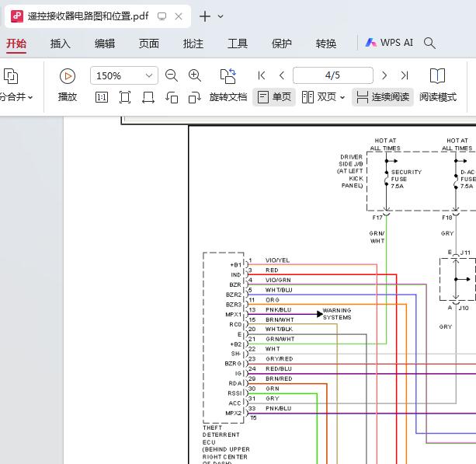This screenshot has height=464, width=476.
Task: Open the 工具 tab
Action: (x=238, y=44)
